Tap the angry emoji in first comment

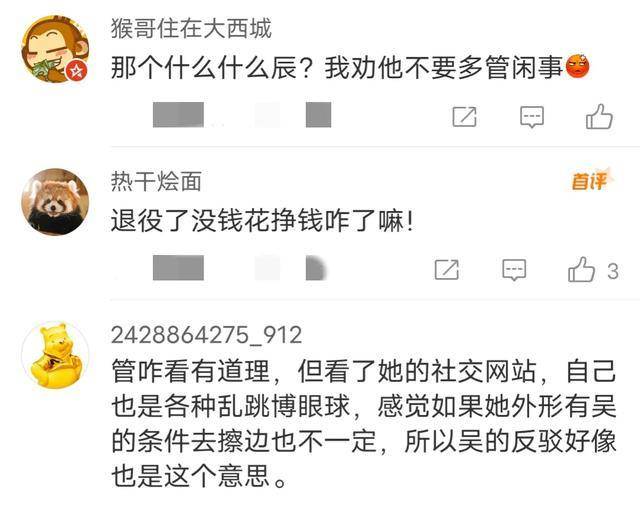[577, 67]
